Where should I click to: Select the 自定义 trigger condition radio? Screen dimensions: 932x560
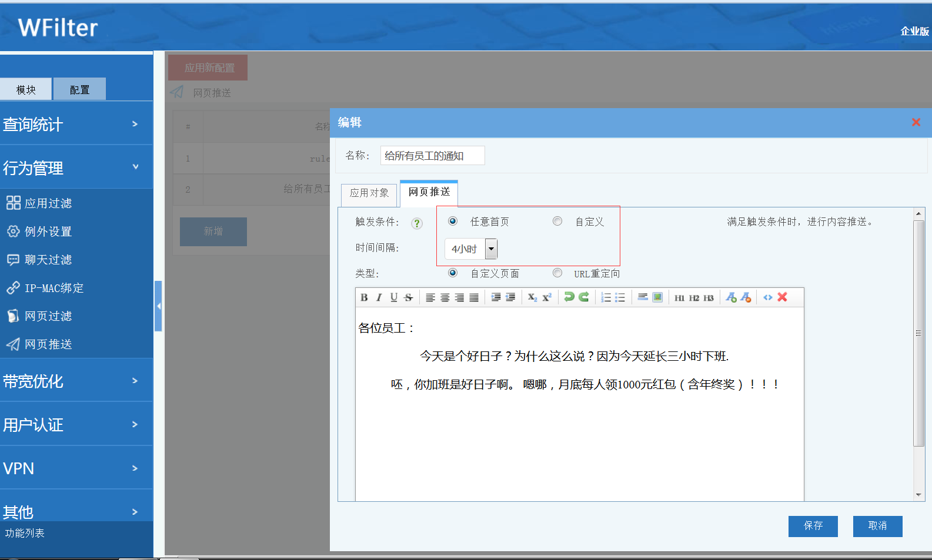click(x=557, y=222)
